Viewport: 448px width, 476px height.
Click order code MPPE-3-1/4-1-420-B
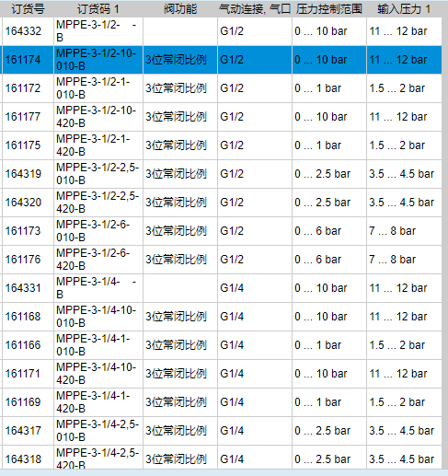coord(93,402)
